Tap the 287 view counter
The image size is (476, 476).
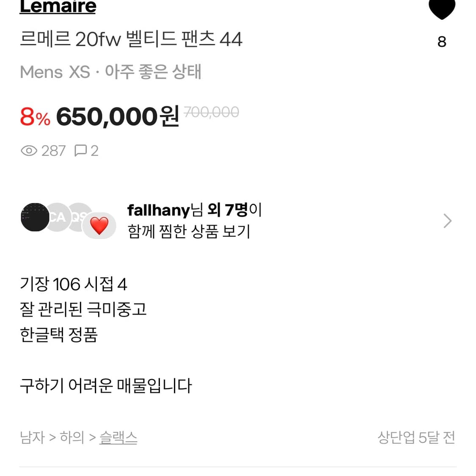(x=53, y=151)
